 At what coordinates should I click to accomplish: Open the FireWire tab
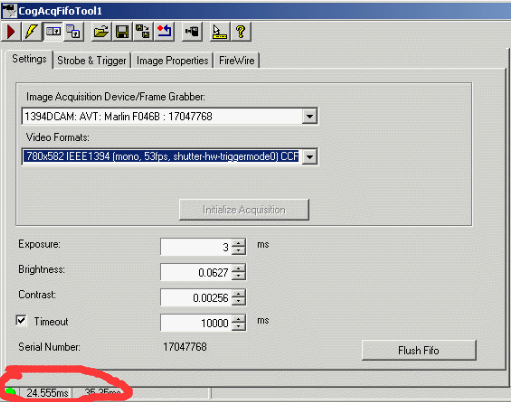point(237,61)
